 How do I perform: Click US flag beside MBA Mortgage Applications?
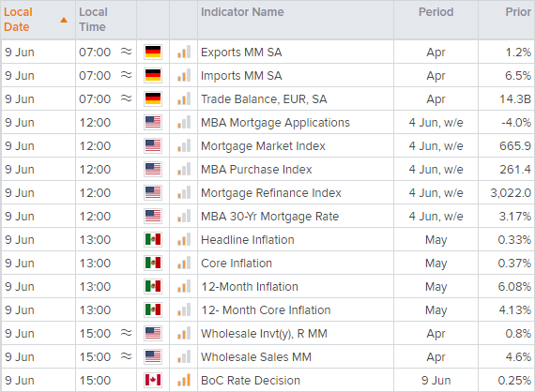pos(153,122)
